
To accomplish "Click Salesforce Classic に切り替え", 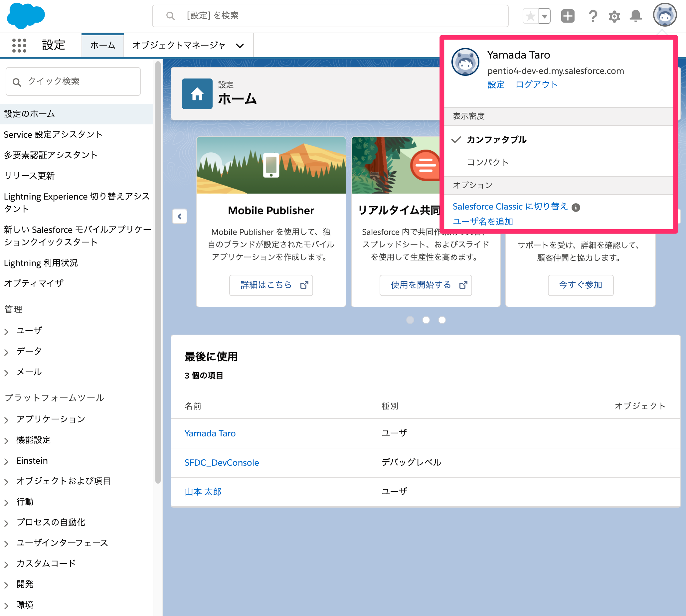I will 510,207.
